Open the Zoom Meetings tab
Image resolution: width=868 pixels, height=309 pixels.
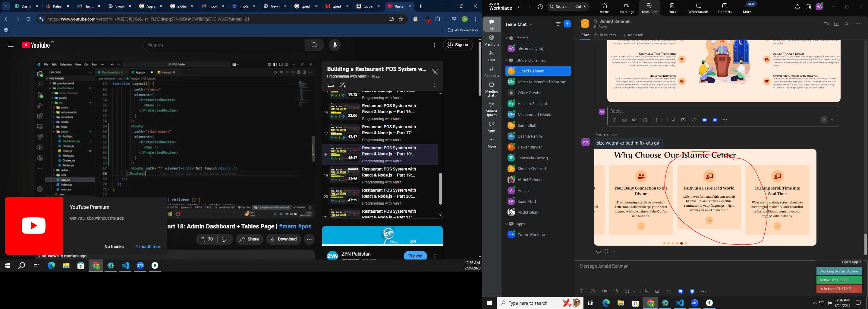pos(626,8)
